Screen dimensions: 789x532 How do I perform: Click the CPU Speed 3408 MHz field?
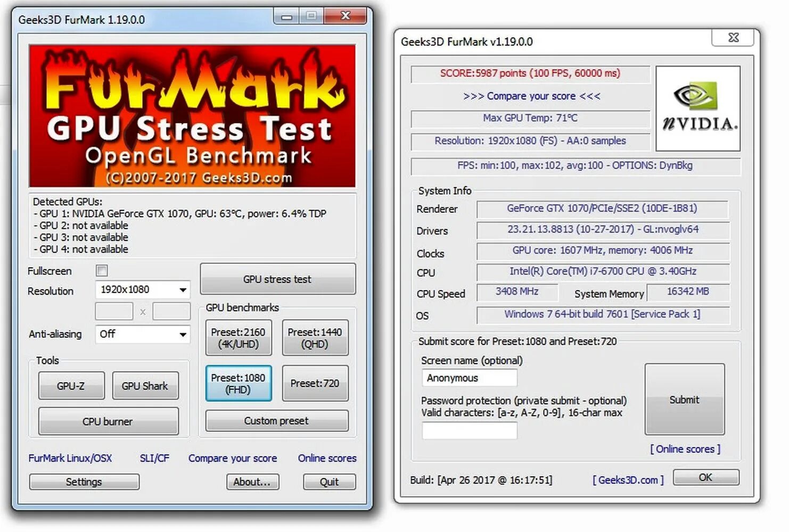(x=517, y=292)
